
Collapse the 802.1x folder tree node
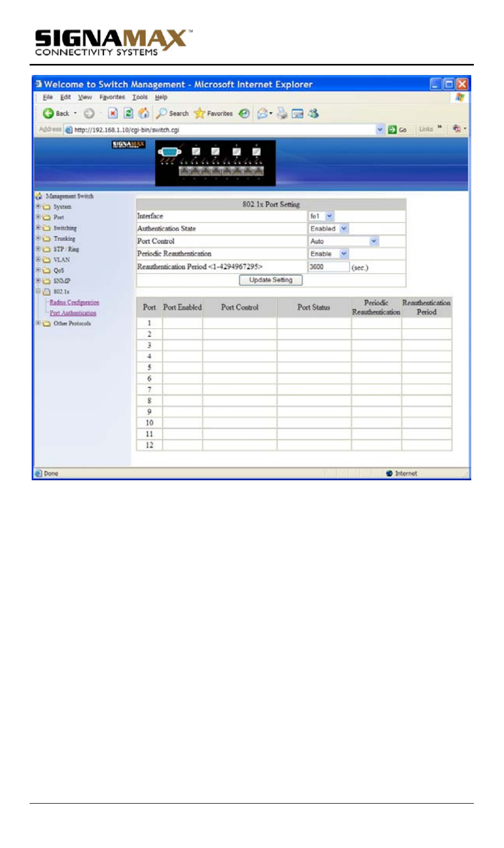pyautogui.click(x=38, y=291)
